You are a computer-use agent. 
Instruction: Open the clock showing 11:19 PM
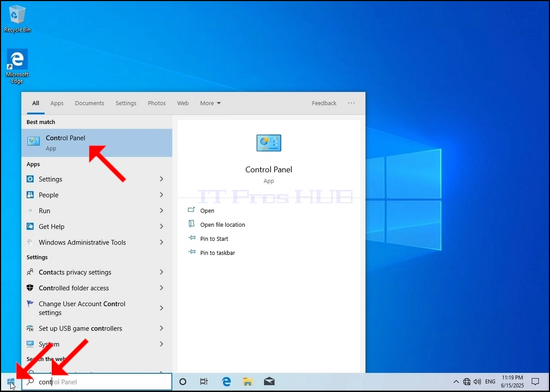[x=512, y=381]
